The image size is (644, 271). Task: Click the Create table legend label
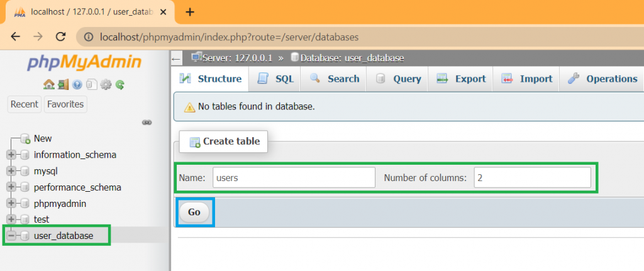click(x=223, y=141)
